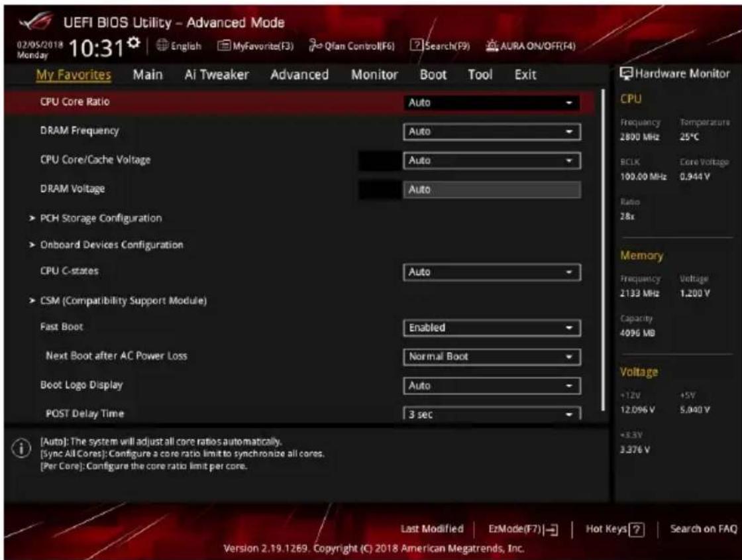742x560 pixels.
Task: Open the Tool tab
Action: (480, 75)
